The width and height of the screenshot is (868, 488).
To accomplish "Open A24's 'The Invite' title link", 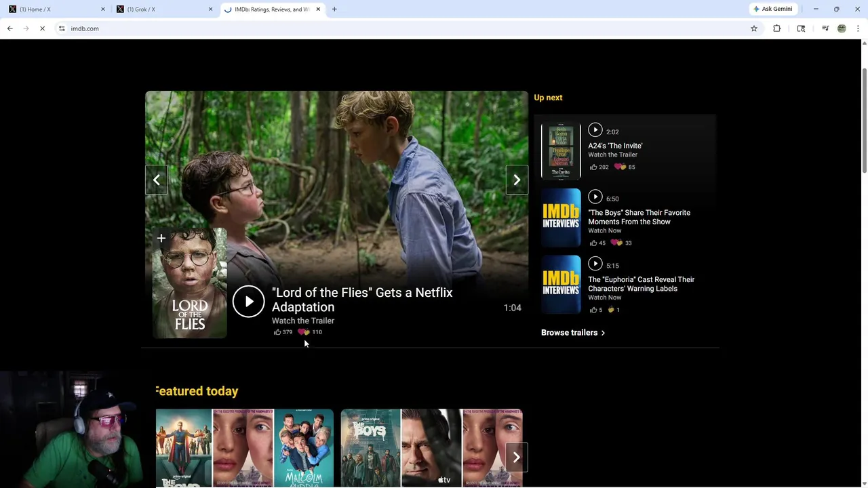I will pos(615,146).
